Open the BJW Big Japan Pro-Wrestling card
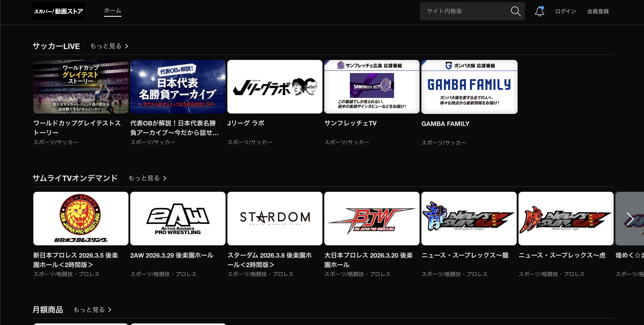 pos(372,219)
